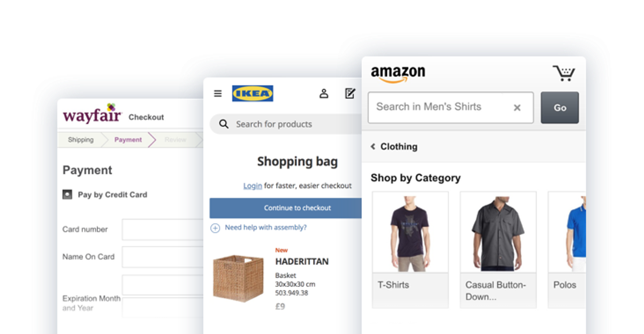The image size is (644, 334).
Task: Open the IKEA user account icon
Action: (x=324, y=94)
